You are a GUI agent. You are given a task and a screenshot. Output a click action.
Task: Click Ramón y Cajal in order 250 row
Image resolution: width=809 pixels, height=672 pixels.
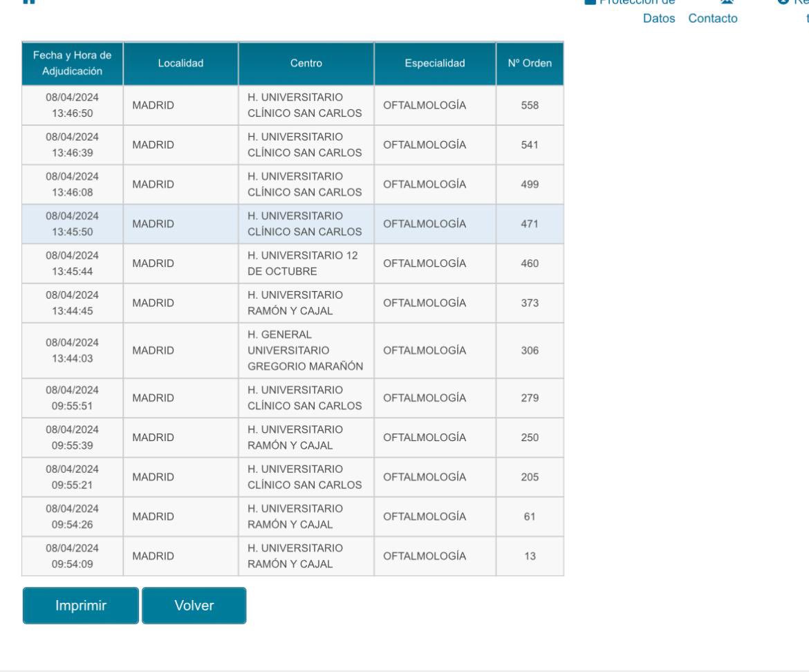point(306,438)
